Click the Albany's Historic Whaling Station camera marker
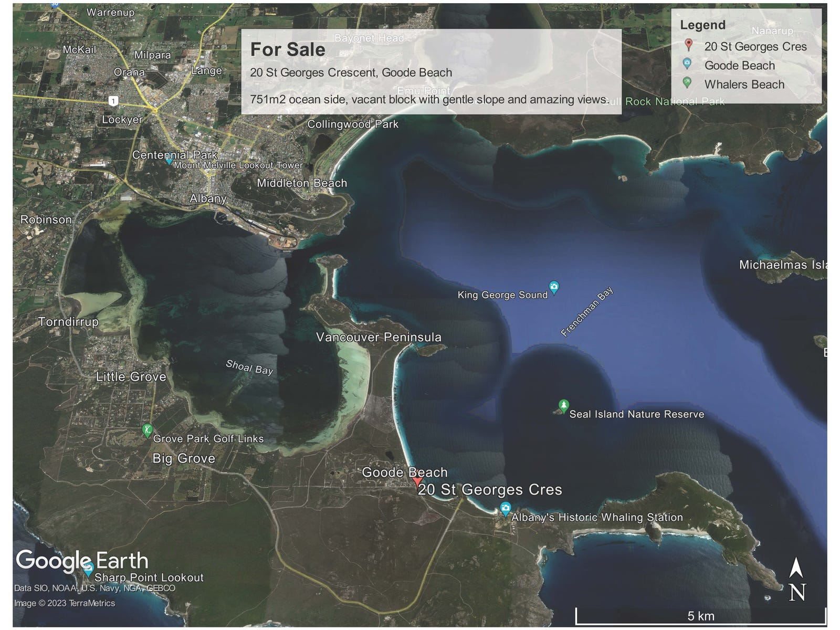Screen dimensions: 840x630 coord(505,508)
